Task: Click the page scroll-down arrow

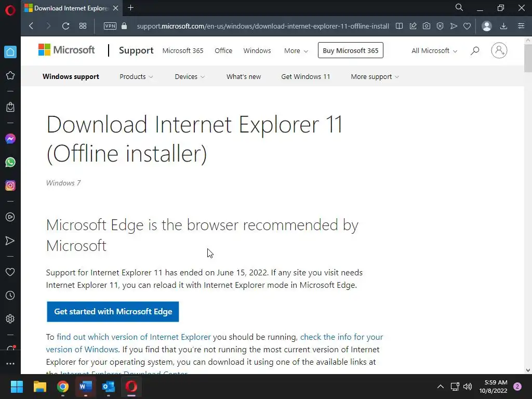Action: tap(528, 370)
